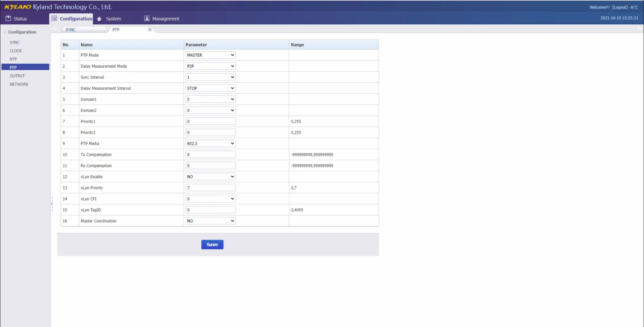Open the Domain2 dropdown
This screenshot has width=644, height=327.
coord(211,110)
